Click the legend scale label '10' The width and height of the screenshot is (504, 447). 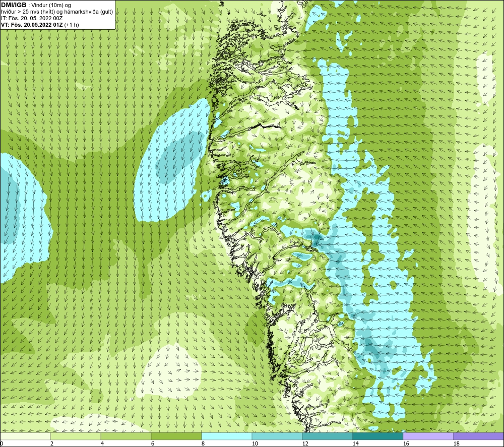[255, 443]
